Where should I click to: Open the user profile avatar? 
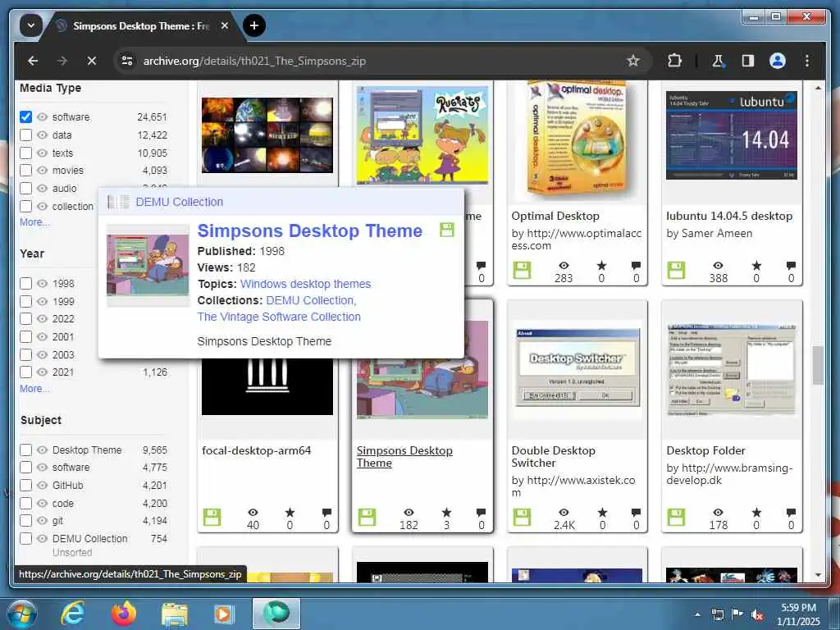click(x=778, y=61)
